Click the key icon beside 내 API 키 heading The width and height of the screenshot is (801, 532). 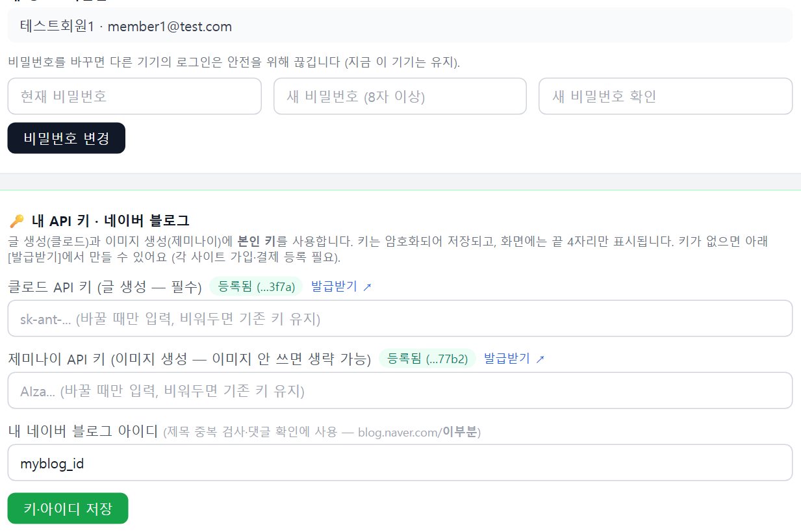pos(16,221)
